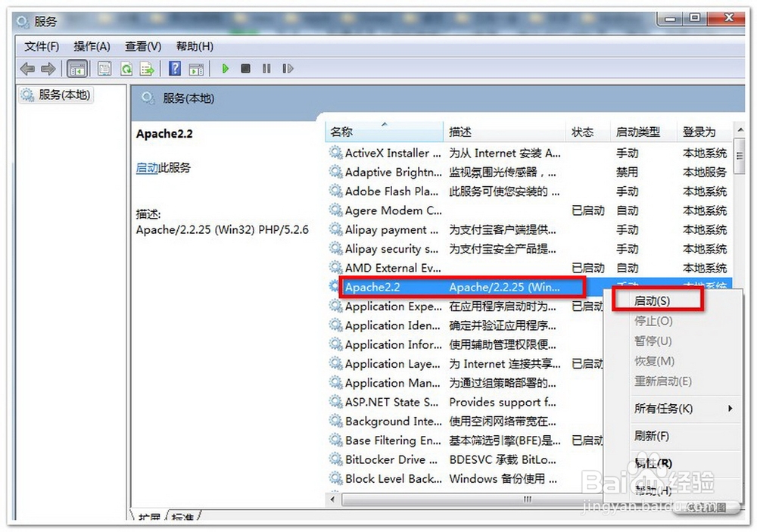Click the description 'Provides support f...'
Image resolution: width=757 pixels, height=532 pixels.
[x=502, y=402]
